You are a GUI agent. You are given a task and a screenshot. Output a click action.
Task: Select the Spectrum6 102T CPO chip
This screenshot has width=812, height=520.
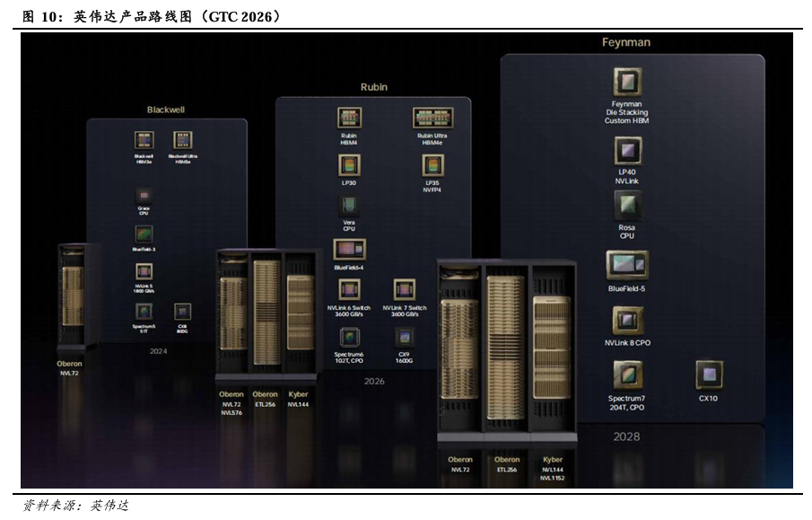point(349,338)
